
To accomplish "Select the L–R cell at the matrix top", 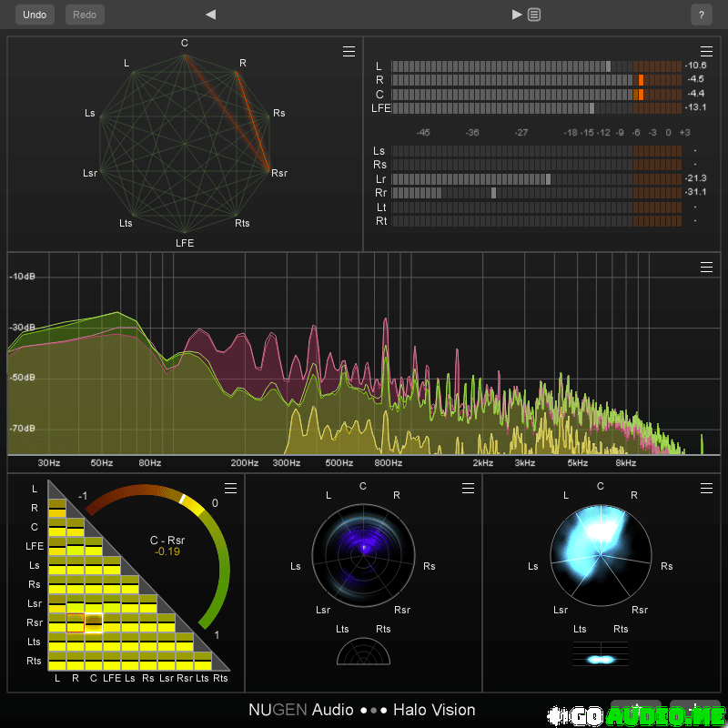I will [x=56, y=508].
